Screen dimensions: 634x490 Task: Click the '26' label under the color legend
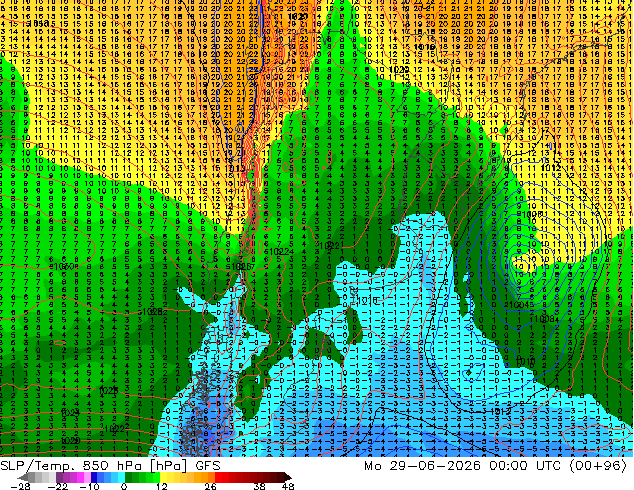pyautogui.click(x=210, y=486)
